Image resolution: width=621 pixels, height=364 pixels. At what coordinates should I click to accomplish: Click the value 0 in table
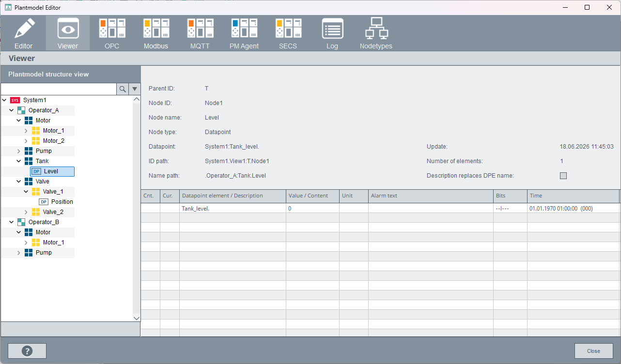click(312, 208)
